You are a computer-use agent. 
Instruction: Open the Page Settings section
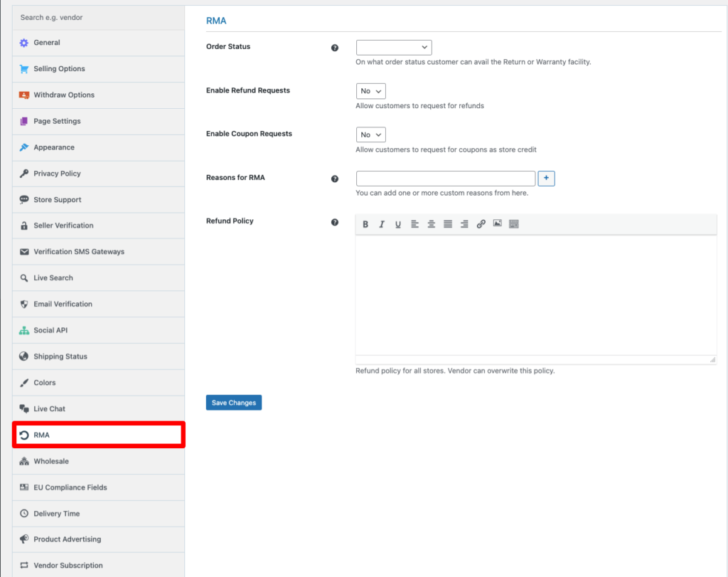coord(98,121)
